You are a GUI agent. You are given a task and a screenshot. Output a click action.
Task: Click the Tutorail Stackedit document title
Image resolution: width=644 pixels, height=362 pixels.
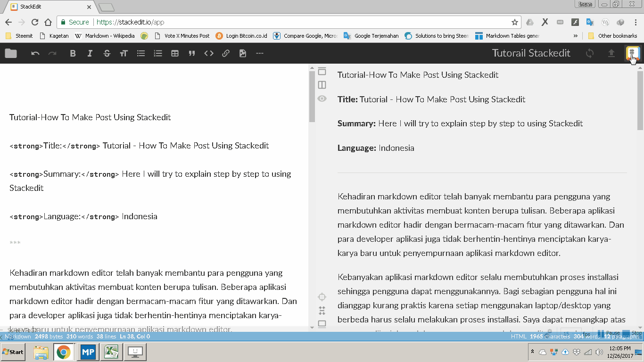pyautogui.click(x=531, y=53)
